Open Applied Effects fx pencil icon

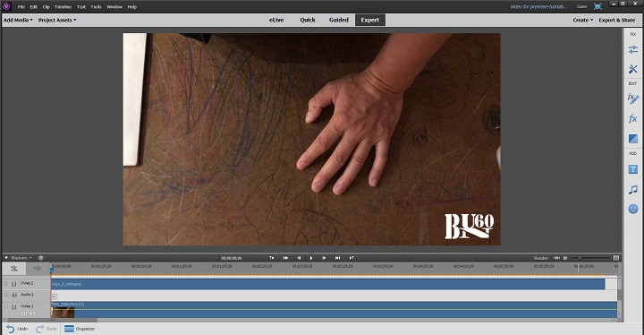coord(633,99)
